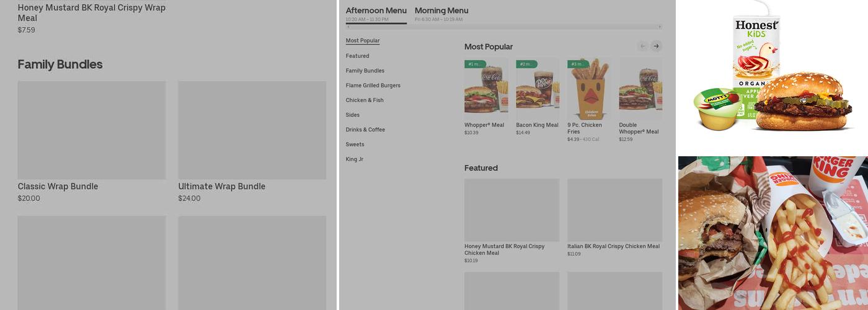Open the Classic Wrap Bundle image placeholder
This screenshot has width=868, height=310.
(x=92, y=130)
